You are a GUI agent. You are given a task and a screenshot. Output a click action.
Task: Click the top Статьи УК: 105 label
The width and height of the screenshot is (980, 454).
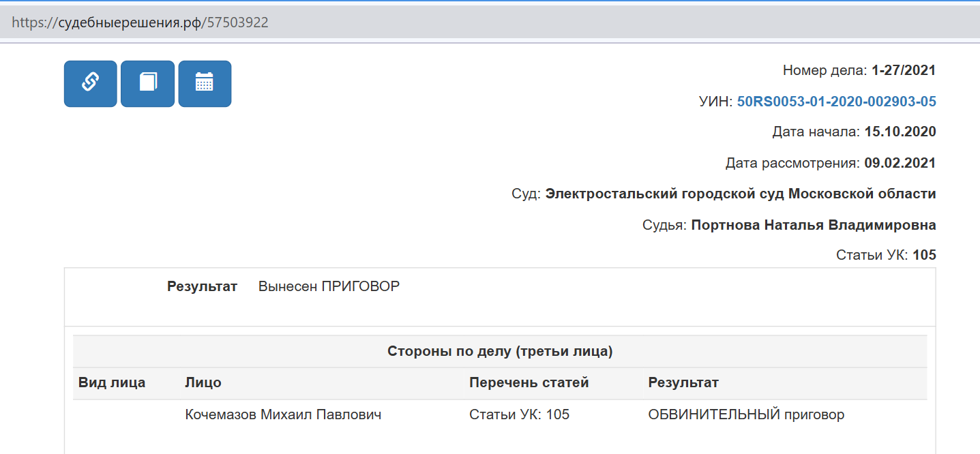[886, 256]
